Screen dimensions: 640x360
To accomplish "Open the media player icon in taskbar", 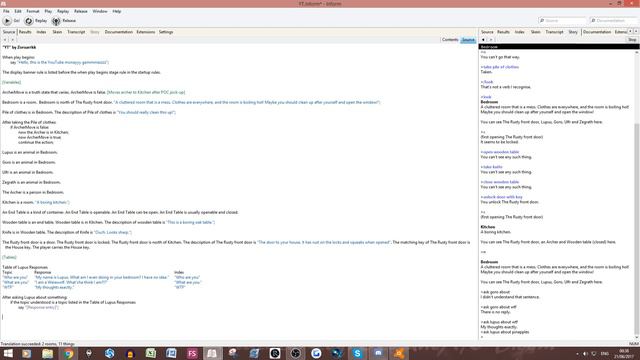I will [x=27, y=353].
